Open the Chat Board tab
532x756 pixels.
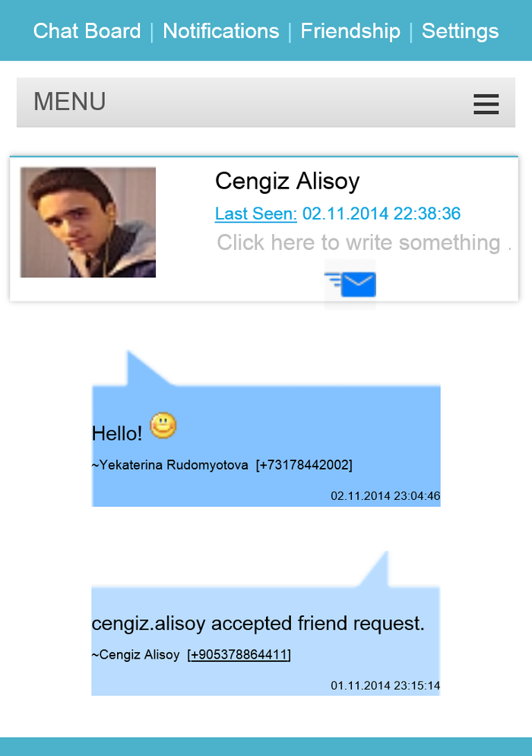coord(87,31)
